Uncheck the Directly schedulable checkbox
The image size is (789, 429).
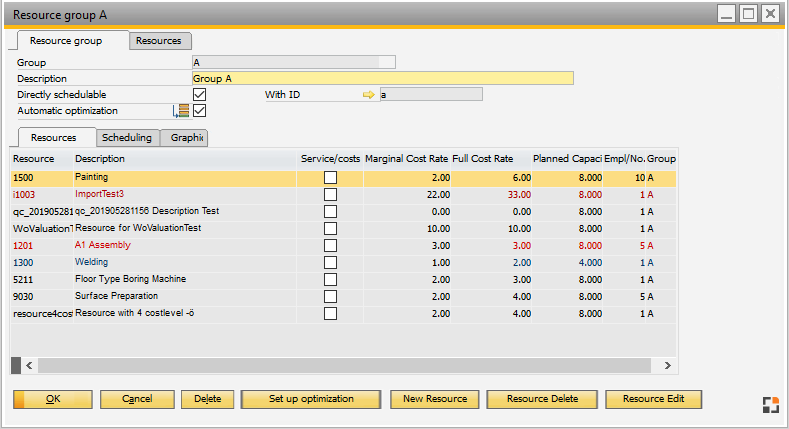click(199, 95)
